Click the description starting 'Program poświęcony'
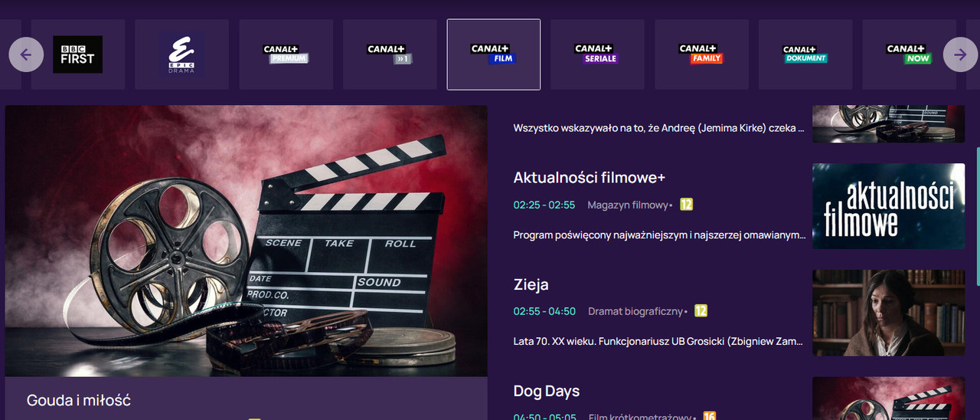Screen dimensions: 980x420 pos(659,235)
